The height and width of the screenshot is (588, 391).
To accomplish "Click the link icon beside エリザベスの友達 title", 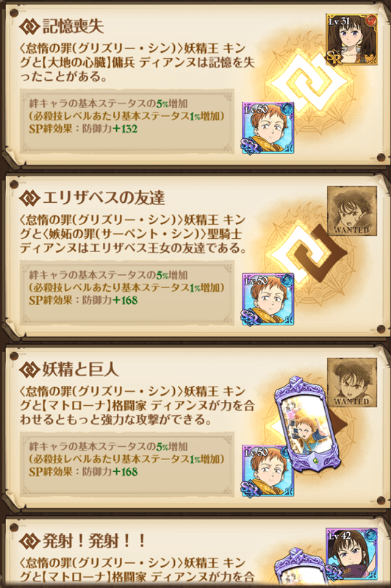I will pyautogui.click(x=29, y=197).
